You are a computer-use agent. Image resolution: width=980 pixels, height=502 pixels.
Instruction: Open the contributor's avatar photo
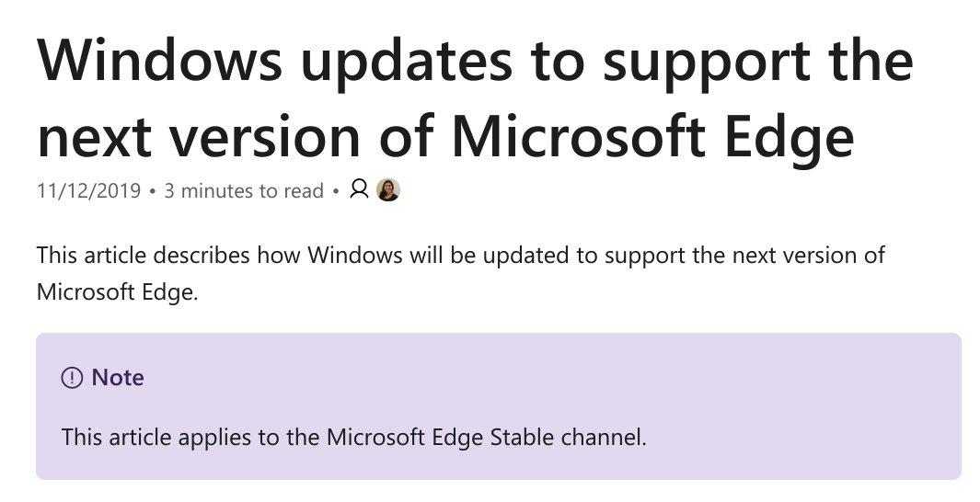(x=388, y=190)
